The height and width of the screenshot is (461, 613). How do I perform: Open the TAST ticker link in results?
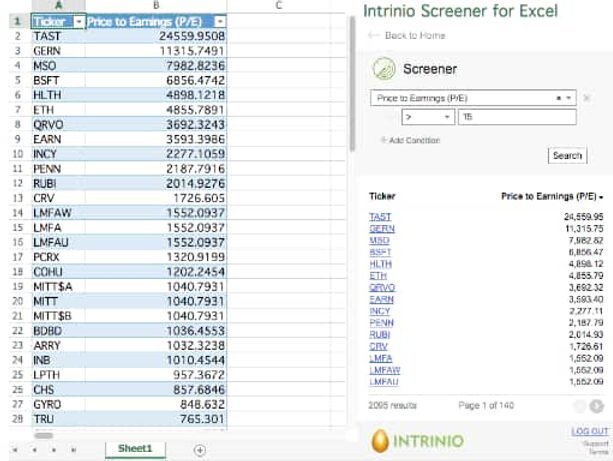[x=379, y=216]
